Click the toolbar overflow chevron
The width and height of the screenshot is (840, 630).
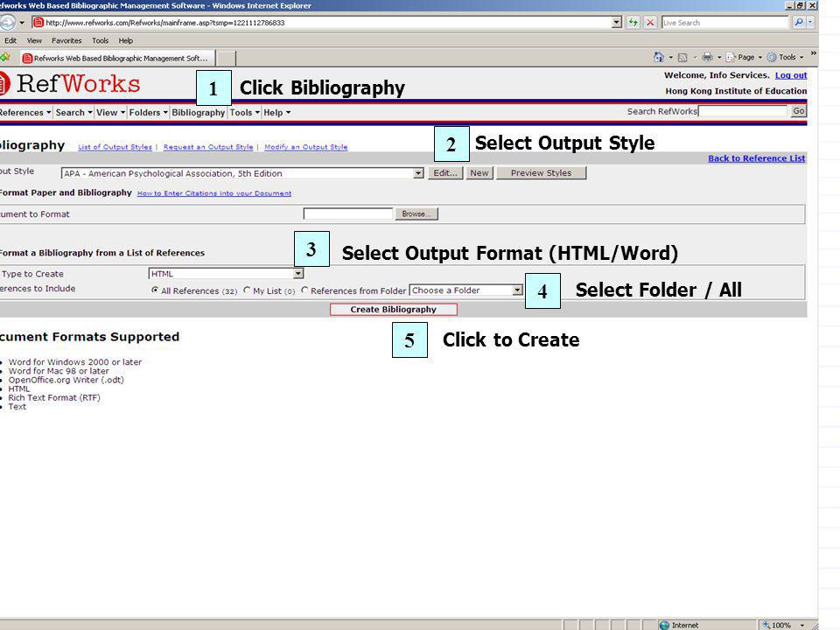813,53
